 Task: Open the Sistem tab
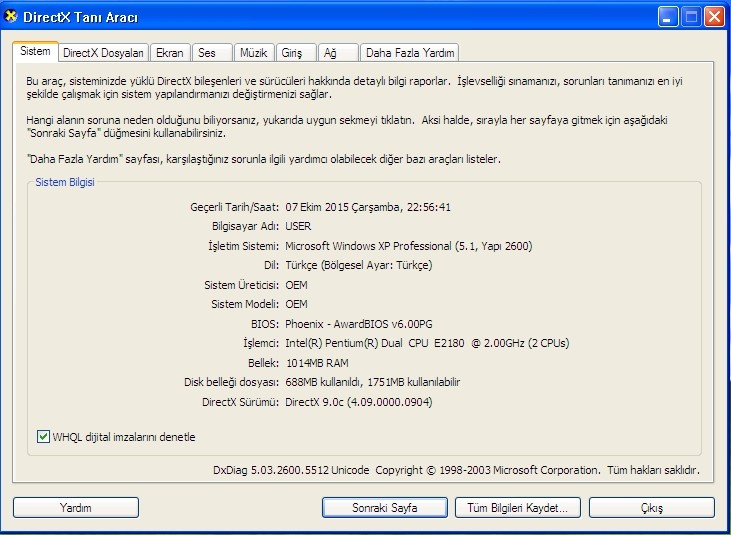point(35,51)
